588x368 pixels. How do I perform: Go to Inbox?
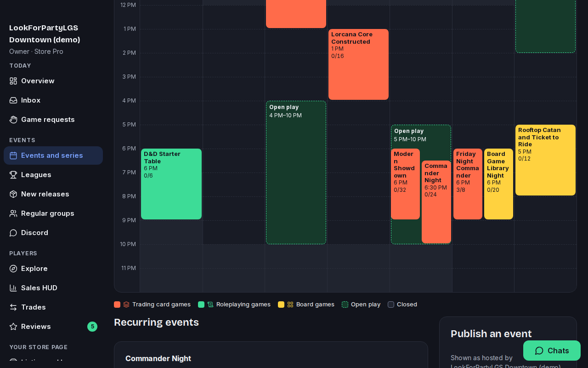click(53, 100)
